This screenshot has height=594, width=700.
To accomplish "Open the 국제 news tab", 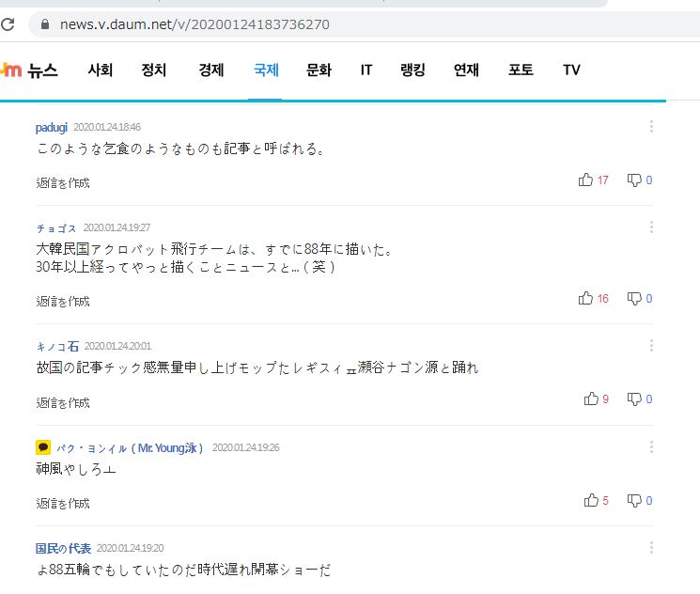I will pyautogui.click(x=266, y=70).
